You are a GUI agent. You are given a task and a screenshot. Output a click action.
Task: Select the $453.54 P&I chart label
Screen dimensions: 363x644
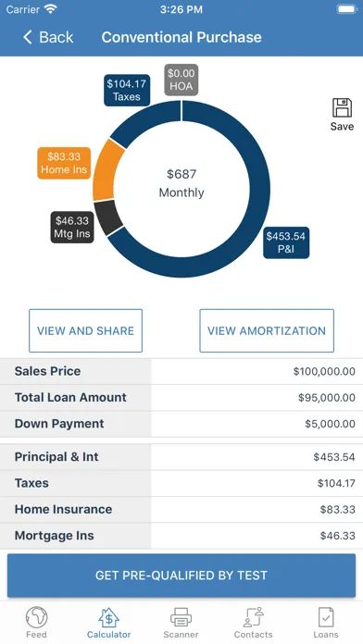[x=286, y=242]
